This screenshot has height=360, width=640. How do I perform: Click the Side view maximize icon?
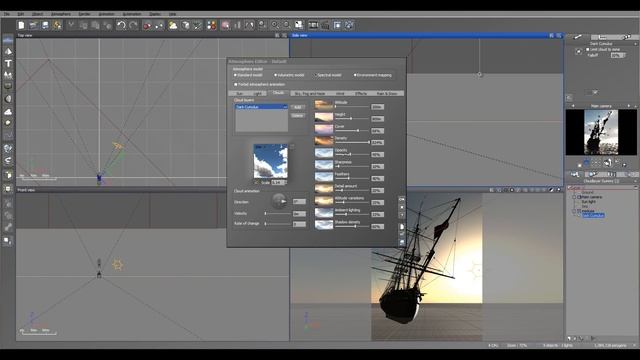(x=559, y=36)
